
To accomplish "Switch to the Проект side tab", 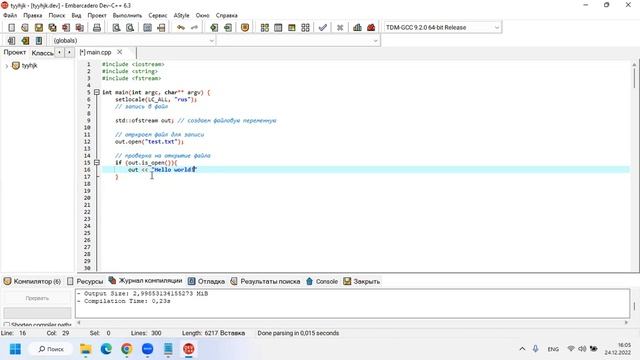I will point(15,52).
